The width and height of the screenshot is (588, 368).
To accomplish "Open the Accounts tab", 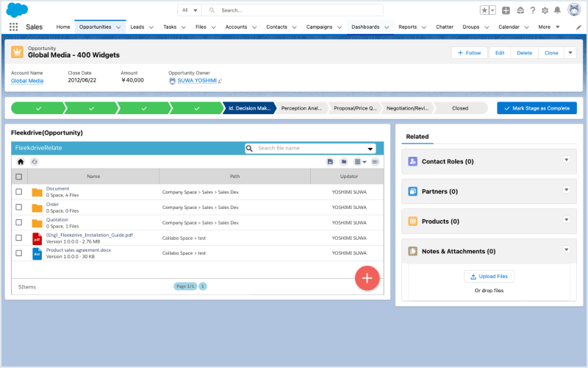I will (x=236, y=27).
